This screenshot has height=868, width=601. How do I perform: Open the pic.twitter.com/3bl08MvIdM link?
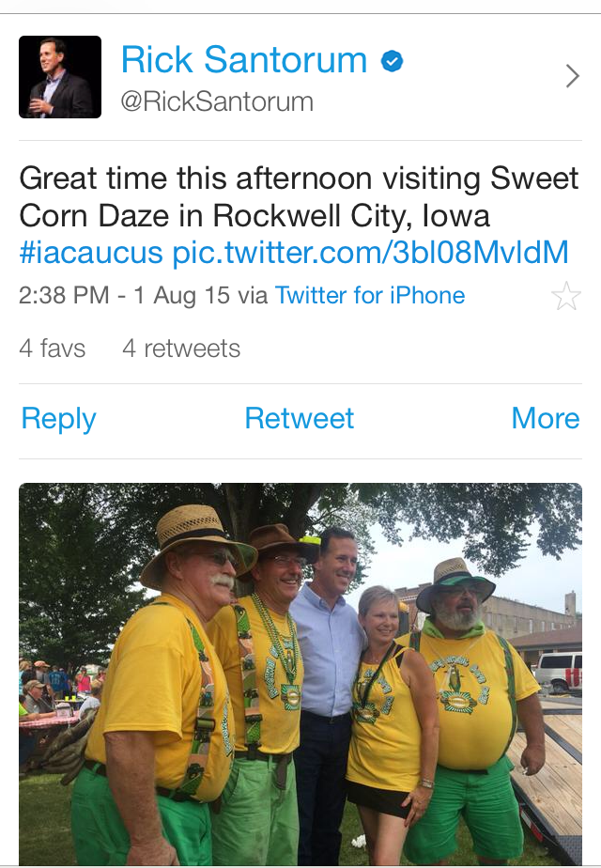click(x=371, y=252)
